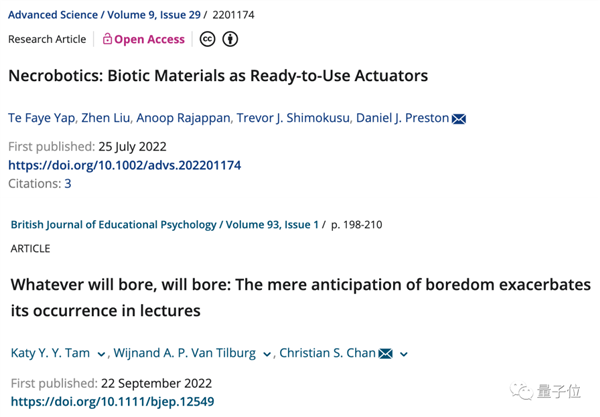
Task: Open the bjep.12549 DOI link
Action: [x=112, y=402]
